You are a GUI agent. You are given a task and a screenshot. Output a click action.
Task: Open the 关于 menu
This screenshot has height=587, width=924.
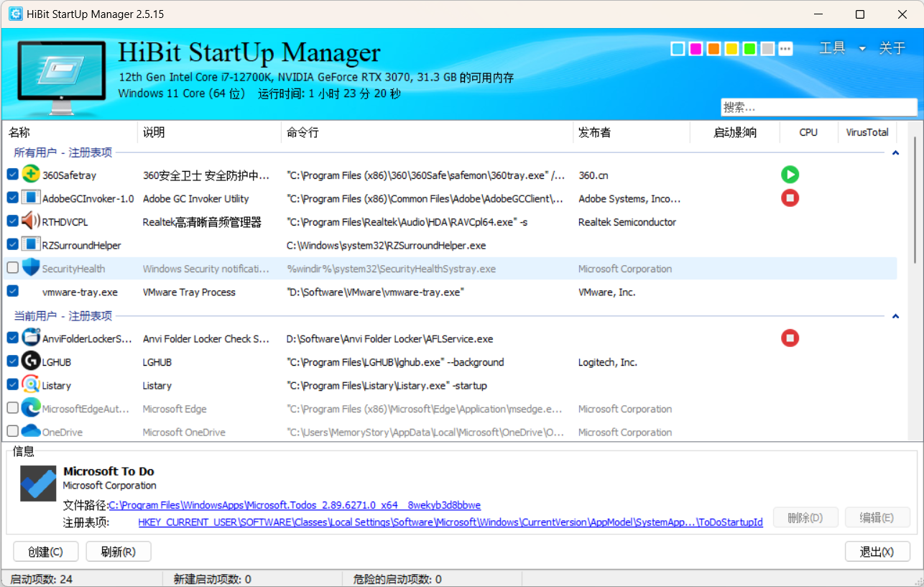(892, 48)
